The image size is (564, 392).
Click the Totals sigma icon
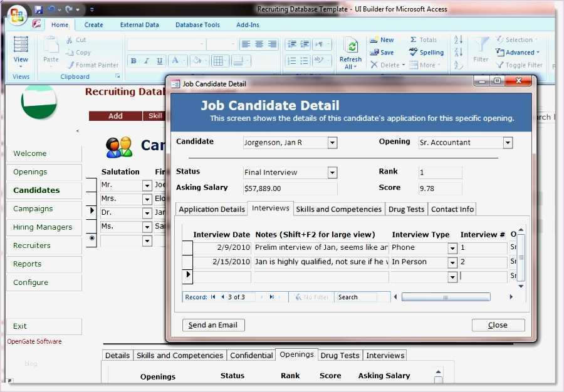(414, 40)
